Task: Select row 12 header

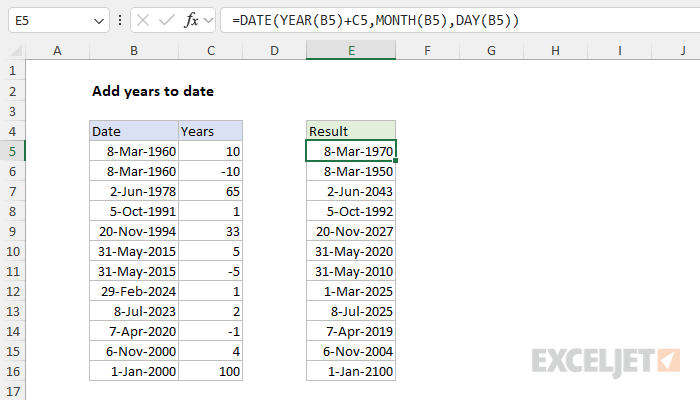Action: click(12, 291)
